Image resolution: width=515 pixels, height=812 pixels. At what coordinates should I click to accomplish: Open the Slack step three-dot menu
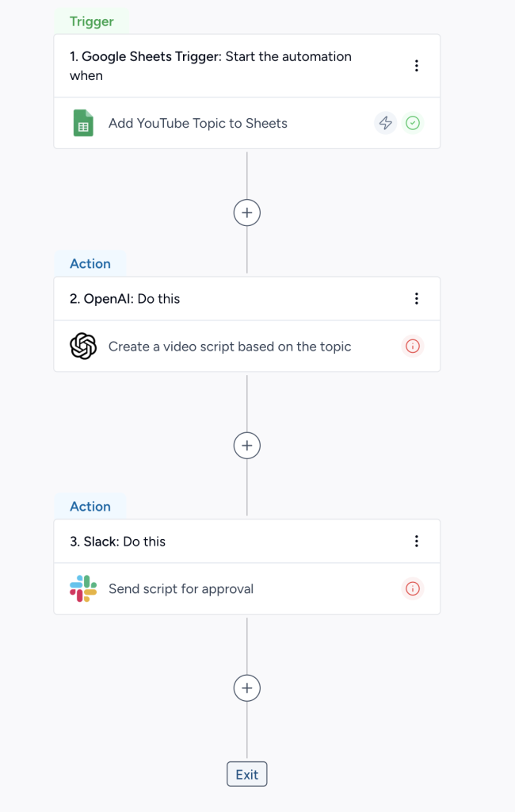coord(417,542)
